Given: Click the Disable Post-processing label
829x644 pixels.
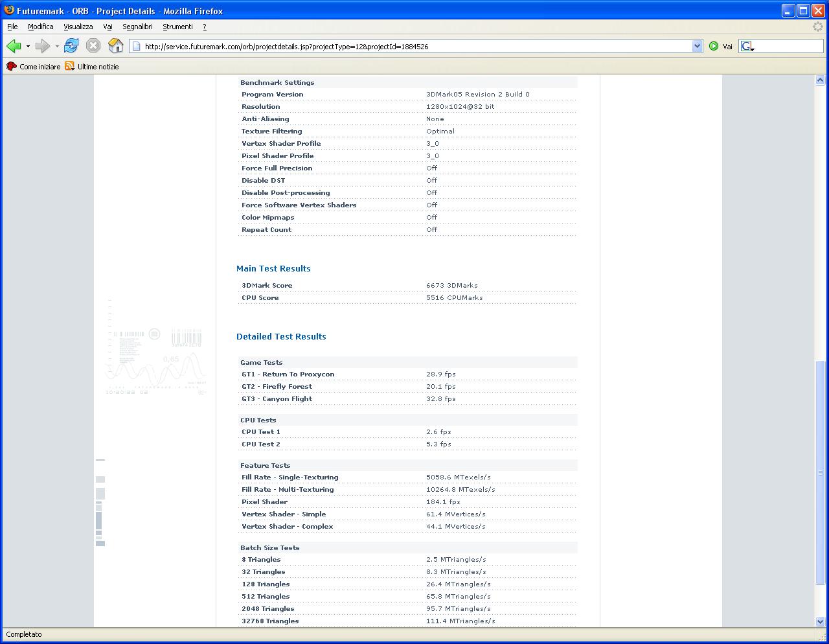Looking at the screenshot, I should tap(286, 192).
